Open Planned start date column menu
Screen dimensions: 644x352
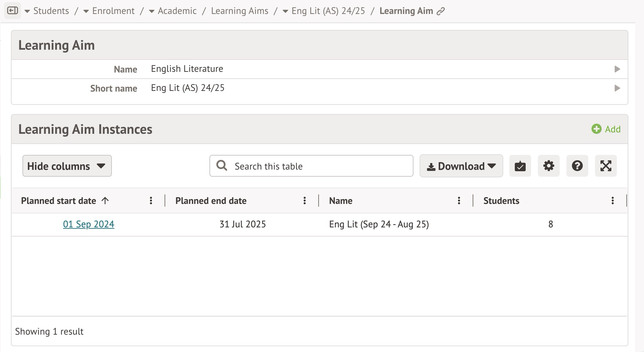(x=151, y=201)
